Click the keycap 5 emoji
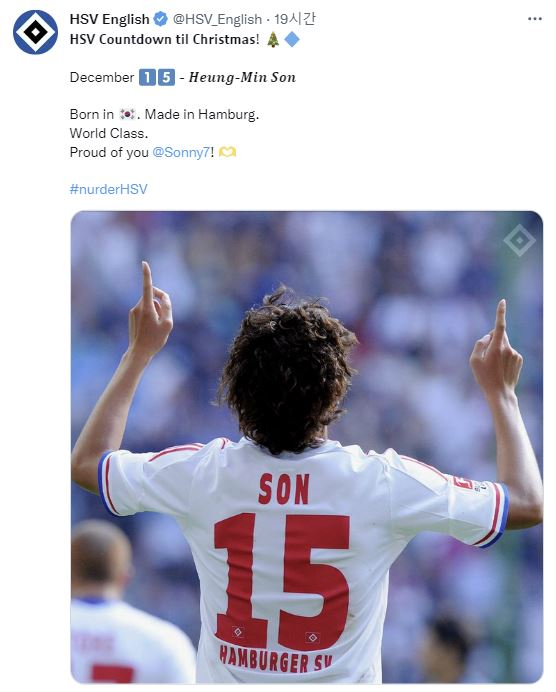 coord(166,77)
